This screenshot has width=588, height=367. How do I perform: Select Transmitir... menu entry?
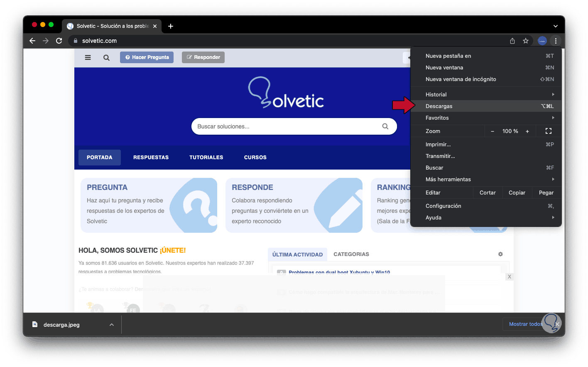pos(486,156)
